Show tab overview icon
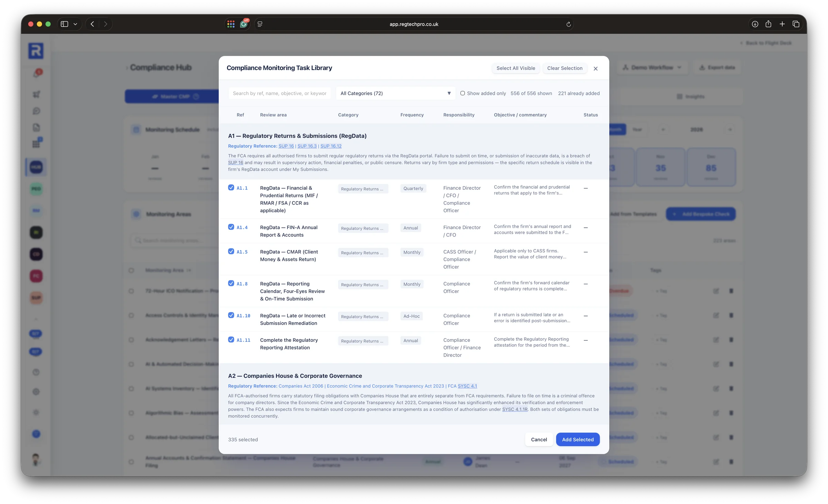The height and width of the screenshot is (504, 828). click(796, 24)
